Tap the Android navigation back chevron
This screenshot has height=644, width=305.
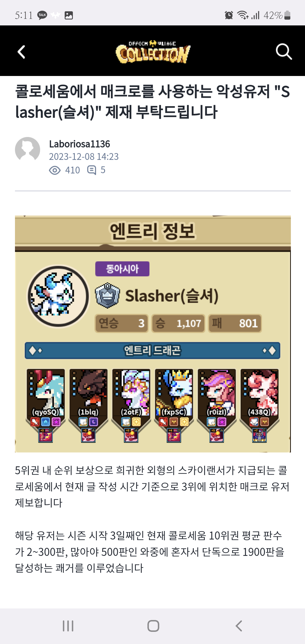(239, 626)
